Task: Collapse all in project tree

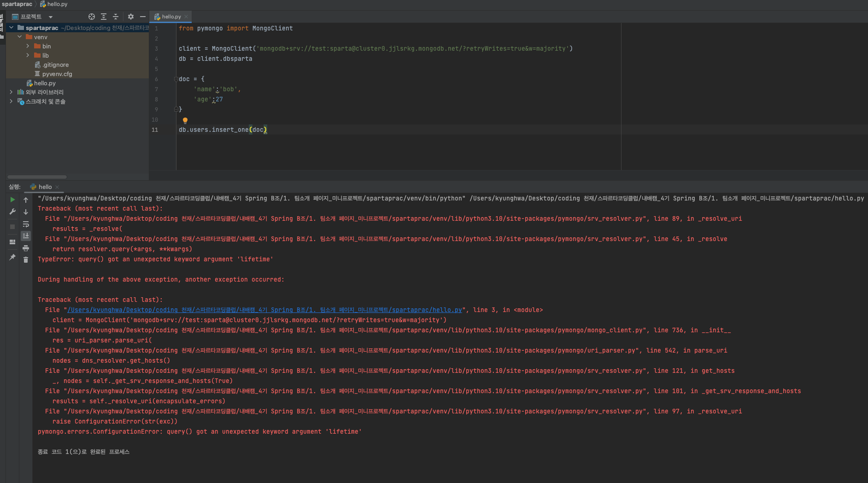Action: (x=116, y=17)
